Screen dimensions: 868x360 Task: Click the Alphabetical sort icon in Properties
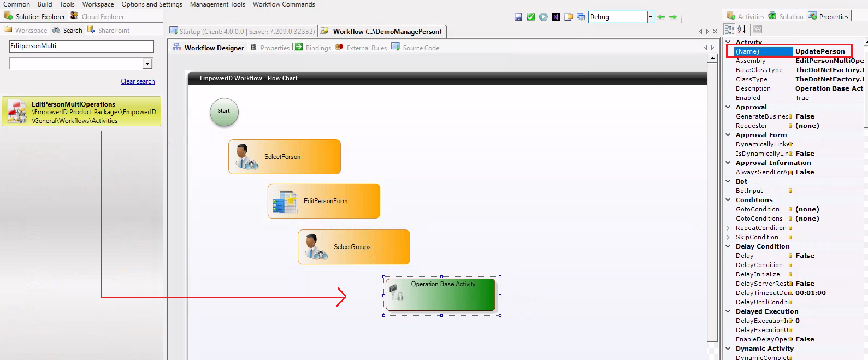coord(741,29)
